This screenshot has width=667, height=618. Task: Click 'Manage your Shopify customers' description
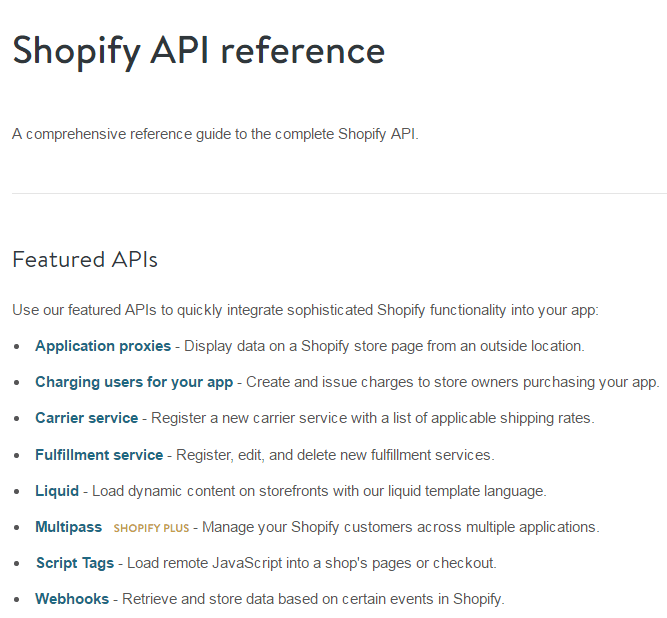tap(401, 527)
